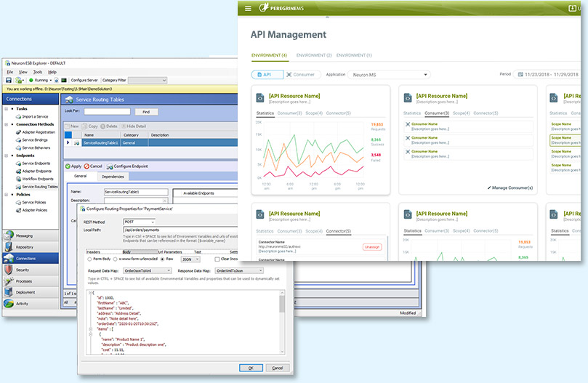Viewport: 588px width, 383px height.
Task: Open the Peregrine hamburger menu icon
Action: tap(248, 8)
